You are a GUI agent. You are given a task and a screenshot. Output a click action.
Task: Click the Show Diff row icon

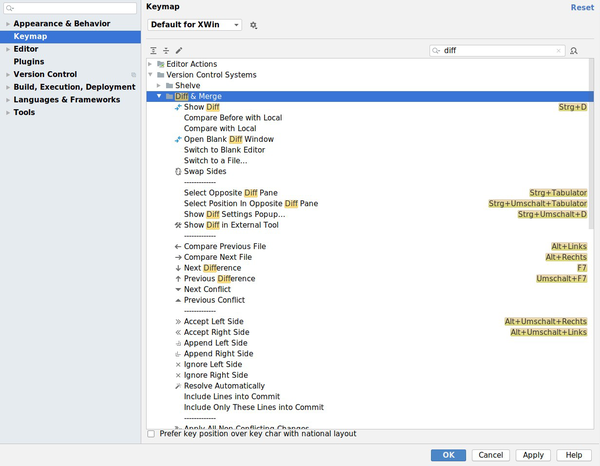178,107
